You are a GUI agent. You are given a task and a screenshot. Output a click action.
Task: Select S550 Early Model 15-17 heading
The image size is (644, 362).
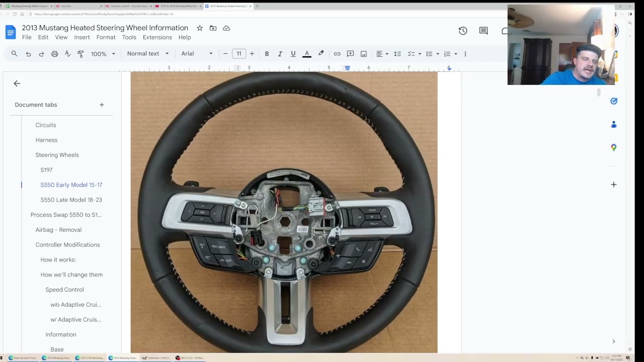click(71, 185)
